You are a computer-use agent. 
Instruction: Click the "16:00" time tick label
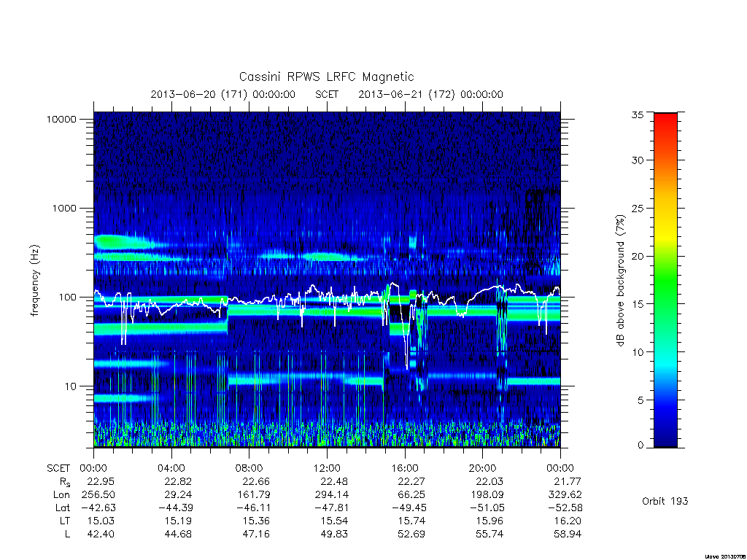coord(405,468)
